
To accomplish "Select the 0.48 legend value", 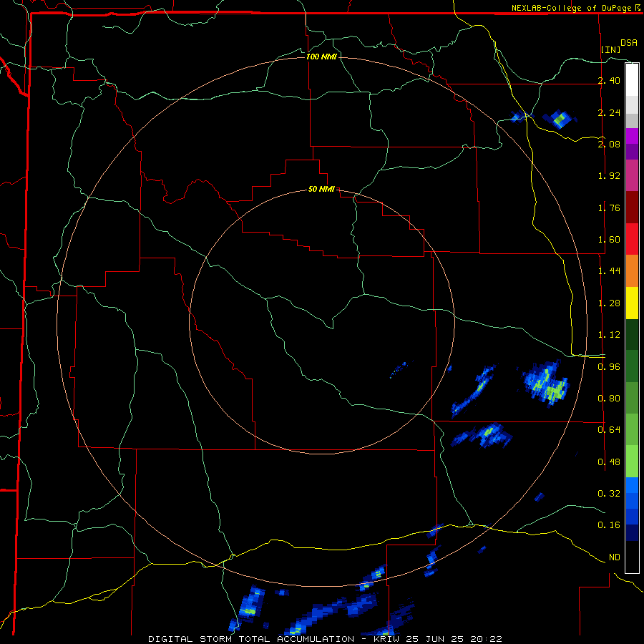I will (609, 462).
